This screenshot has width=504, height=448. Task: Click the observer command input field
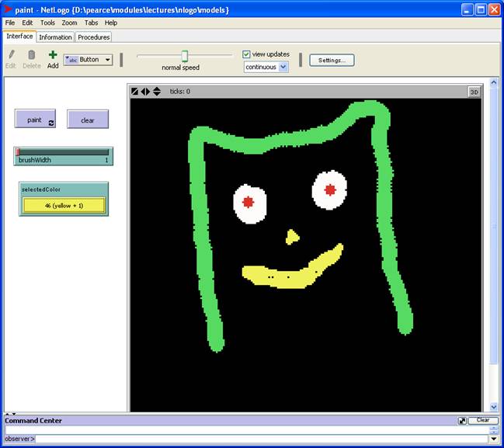tap(262, 439)
